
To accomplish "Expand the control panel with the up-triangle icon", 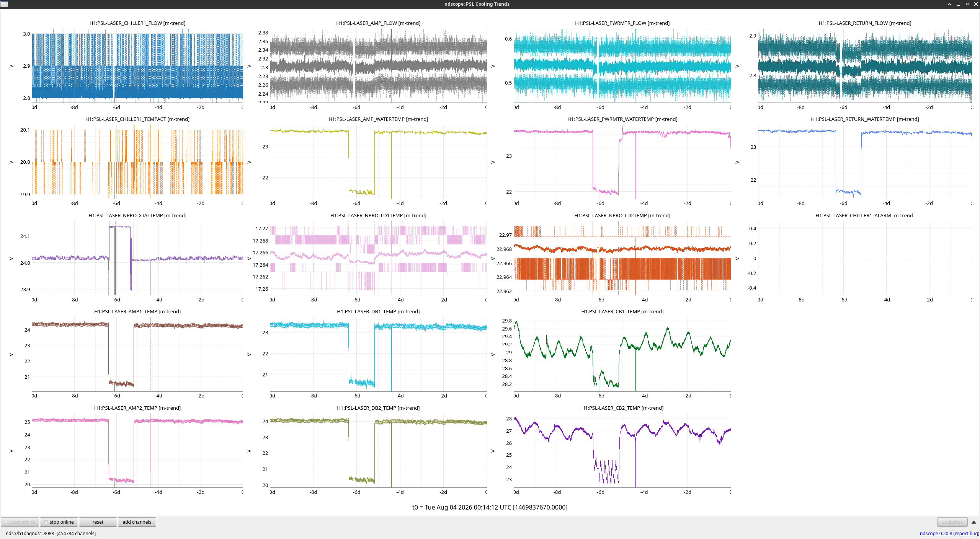I will tap(974, 522).
